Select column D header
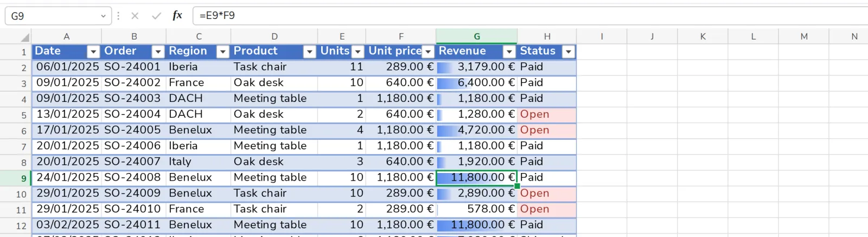 [275, 36]
